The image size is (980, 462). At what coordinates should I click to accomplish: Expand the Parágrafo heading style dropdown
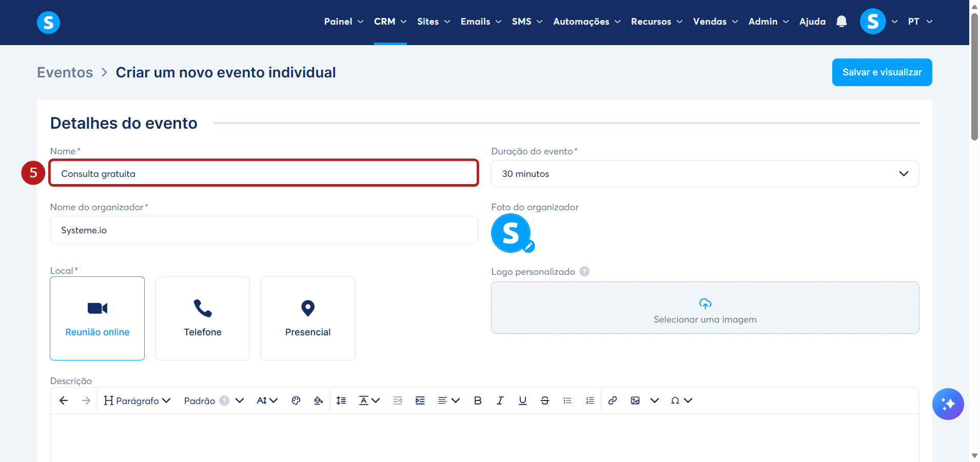[137, 400]
